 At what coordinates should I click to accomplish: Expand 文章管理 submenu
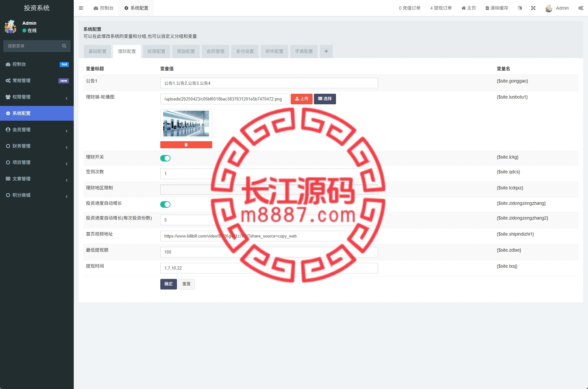[37, 179]
